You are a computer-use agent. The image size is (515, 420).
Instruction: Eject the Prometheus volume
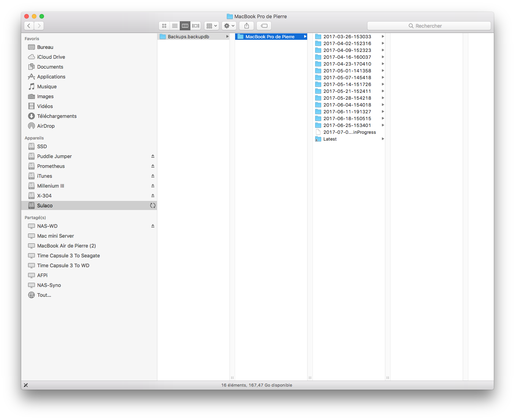153,166
